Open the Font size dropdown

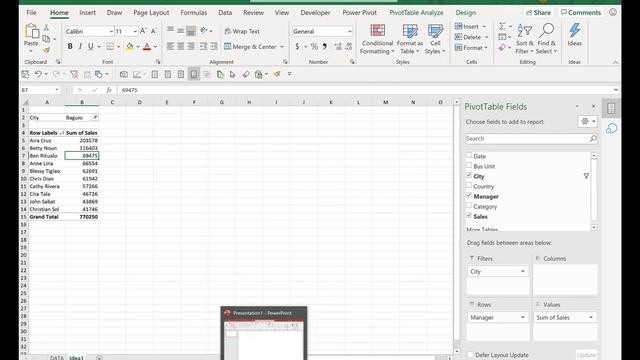coord(135,31)
